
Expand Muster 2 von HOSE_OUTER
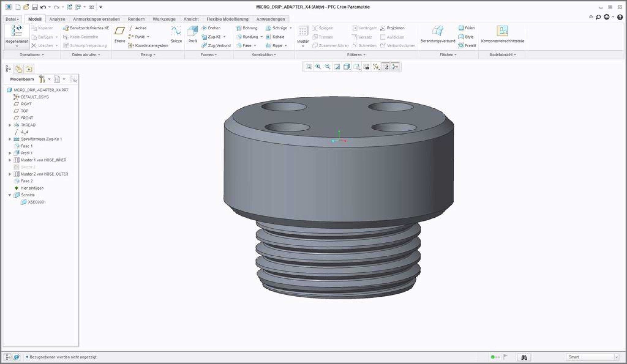click(10, 174)
